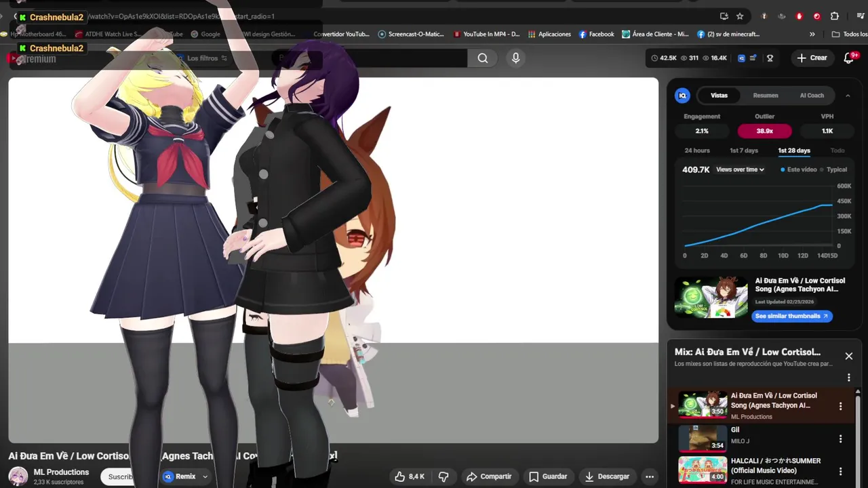The width and height of the screenshot is (868, 488).
Task: Open ML Productions channel avatar
Action: pyautogui.click(x=18, y=476)
